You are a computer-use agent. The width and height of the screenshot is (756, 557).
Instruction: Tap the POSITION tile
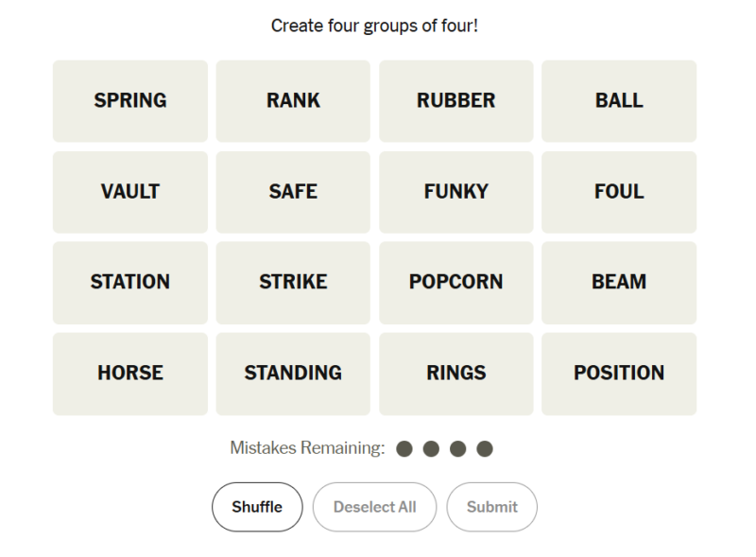(x=619, y=374)
